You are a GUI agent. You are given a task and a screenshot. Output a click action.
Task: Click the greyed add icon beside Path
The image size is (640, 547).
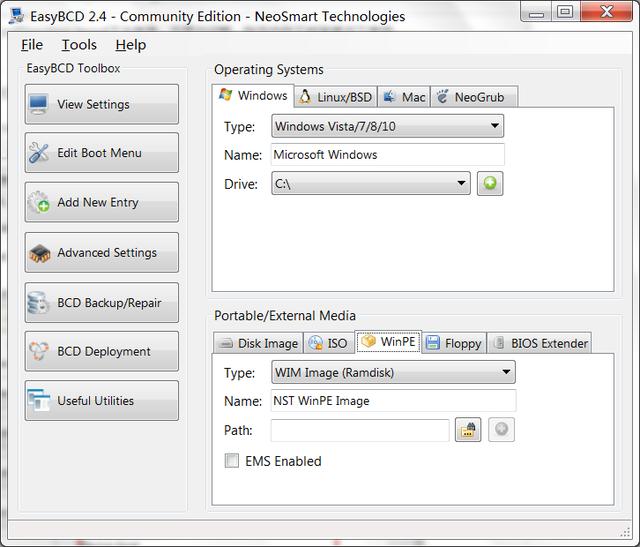click(502, 430)
